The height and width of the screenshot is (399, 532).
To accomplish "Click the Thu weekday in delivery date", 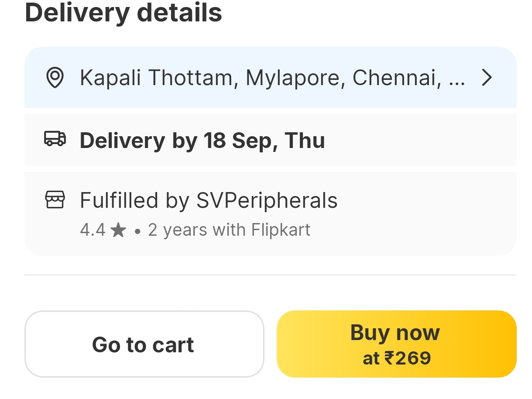I will click(x=304, y=140).
